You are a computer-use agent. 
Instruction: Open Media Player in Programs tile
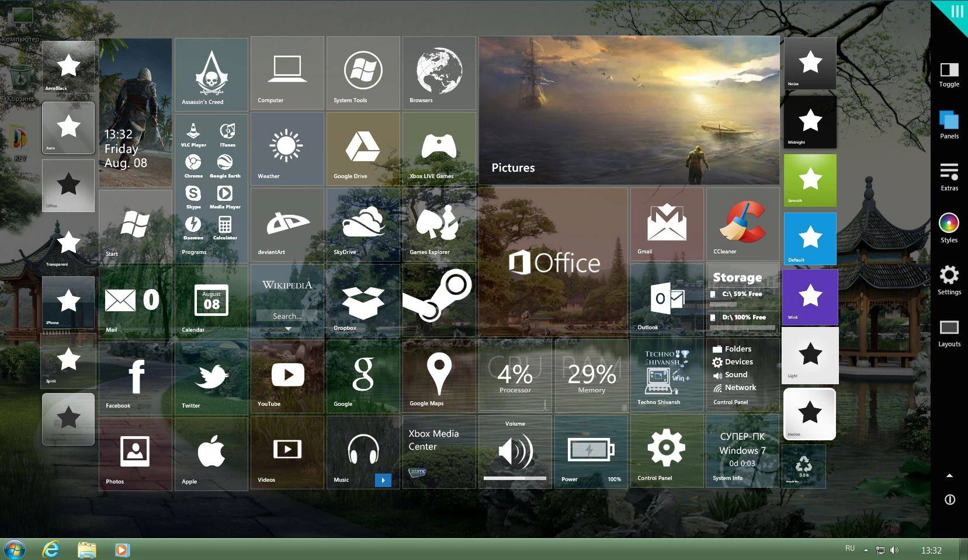(225, 196)
